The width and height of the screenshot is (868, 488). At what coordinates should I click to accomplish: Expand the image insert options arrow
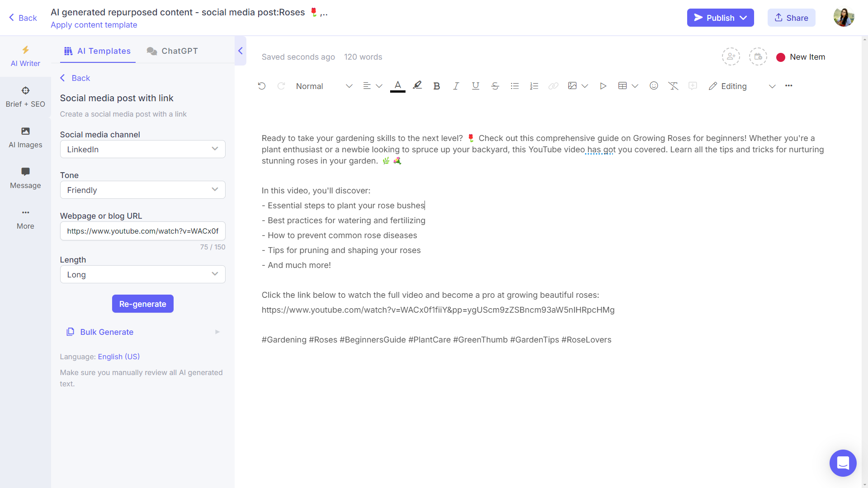click(585, 86)
